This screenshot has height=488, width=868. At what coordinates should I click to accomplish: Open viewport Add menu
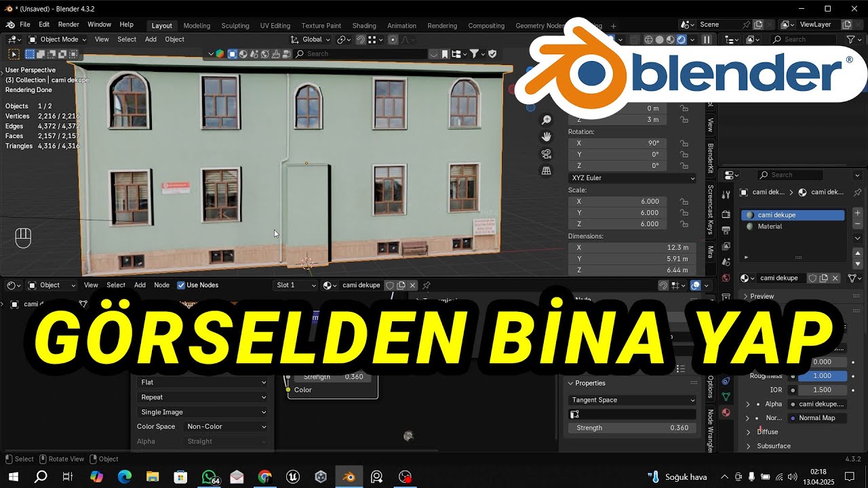coord(151,39)
